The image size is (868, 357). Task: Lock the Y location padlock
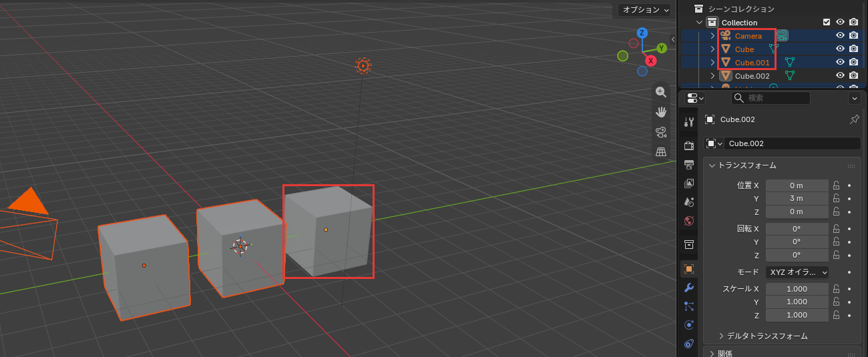tap(836, 198)
